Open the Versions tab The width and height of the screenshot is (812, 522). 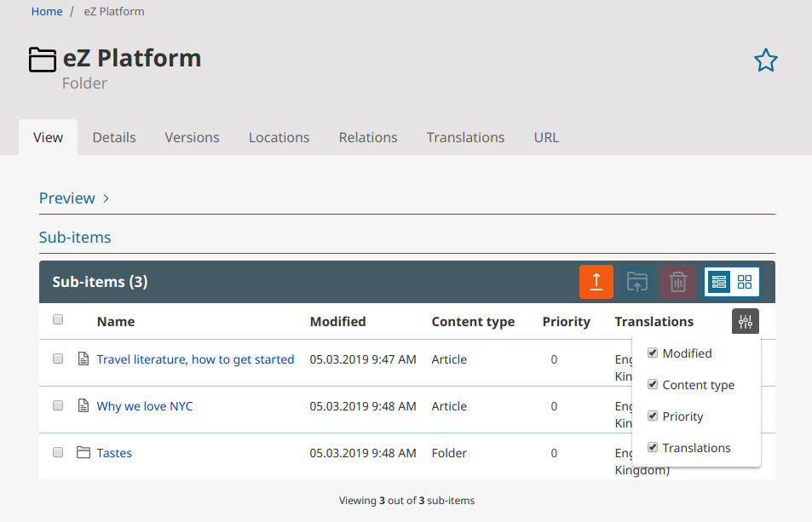tap(192, 137)
